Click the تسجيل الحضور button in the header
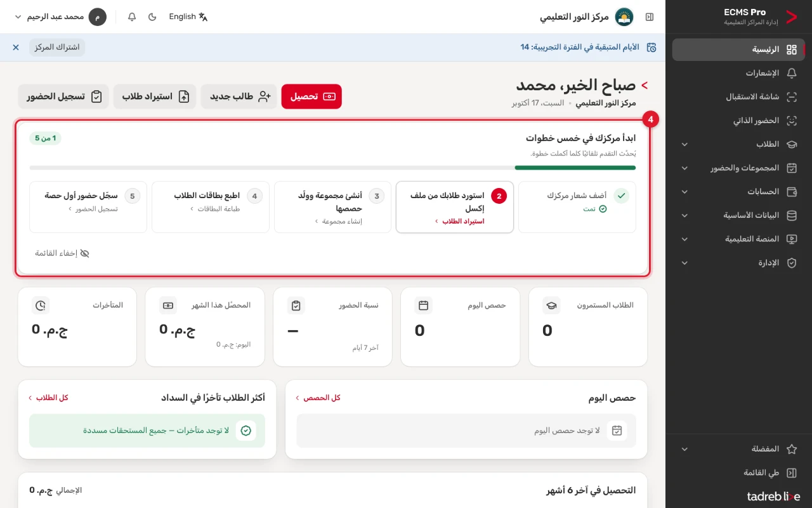The height and width of the screenshot is (508, 812). point(63,97)
